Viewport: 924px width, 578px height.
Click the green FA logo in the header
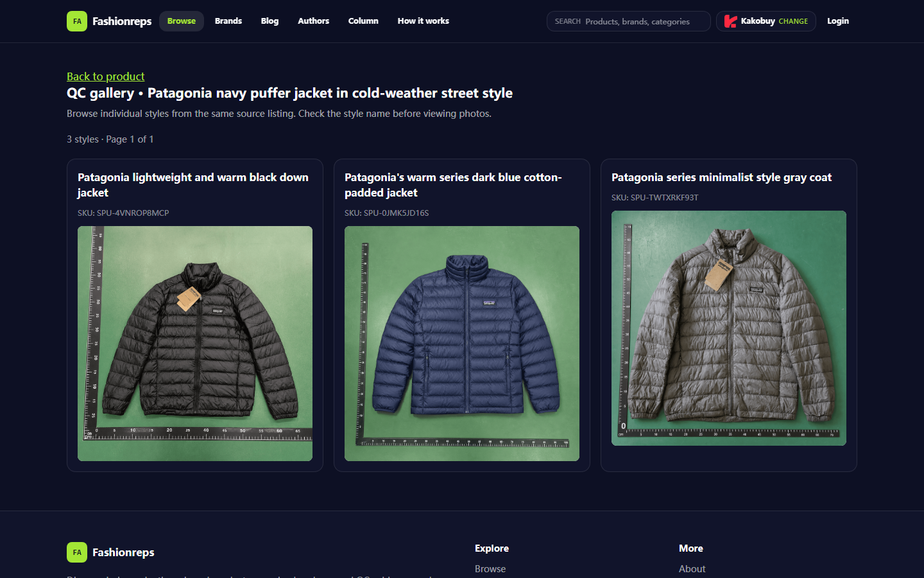77,21
